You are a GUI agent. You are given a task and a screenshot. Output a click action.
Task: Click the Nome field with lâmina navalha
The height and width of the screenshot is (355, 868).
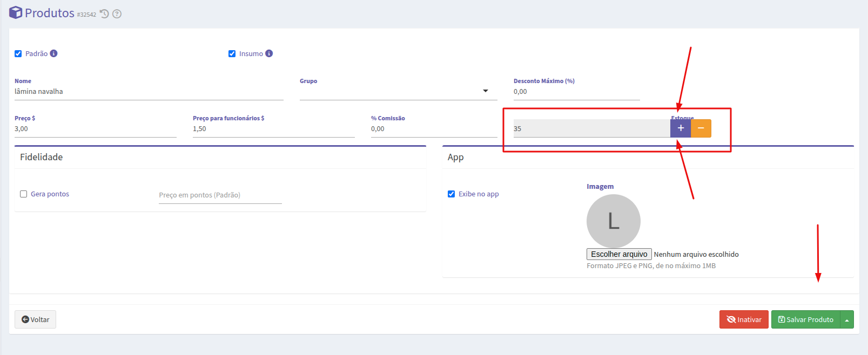149,92
